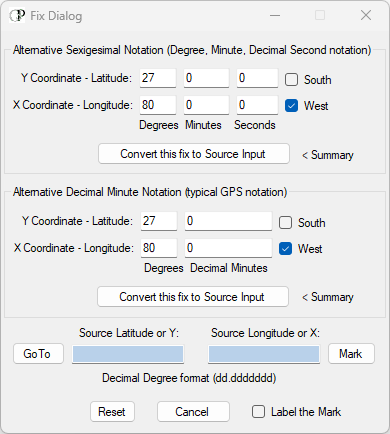Screen dimensions: 390x434
Task: Open the Summary link in sexagesimal section
Action: [x=328, y=155]
